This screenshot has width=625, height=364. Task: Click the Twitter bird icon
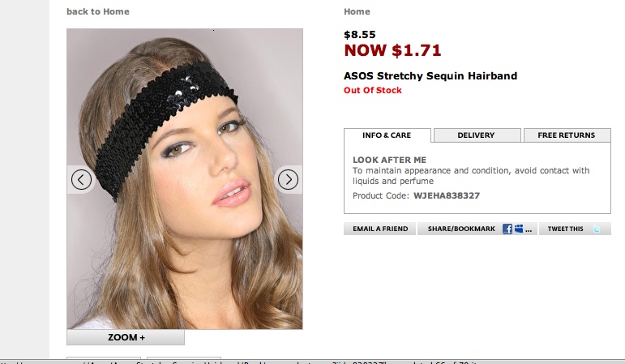click(597, 229)
